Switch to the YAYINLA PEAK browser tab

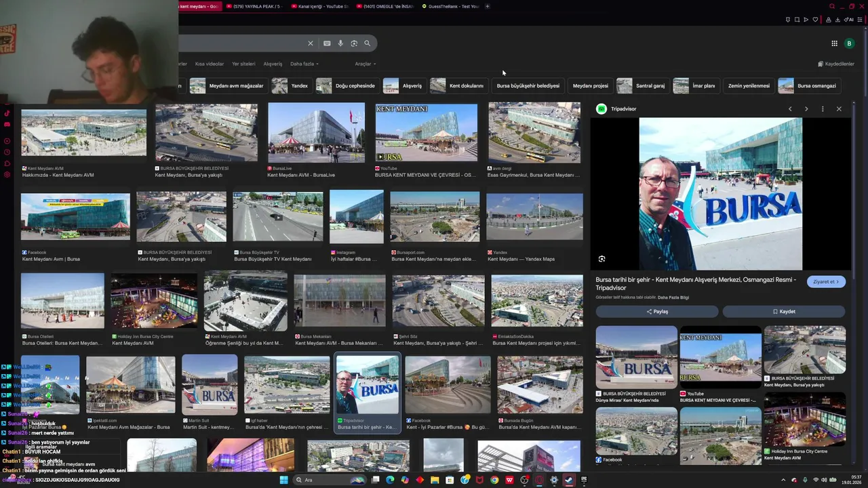click(x=254, y=6)
